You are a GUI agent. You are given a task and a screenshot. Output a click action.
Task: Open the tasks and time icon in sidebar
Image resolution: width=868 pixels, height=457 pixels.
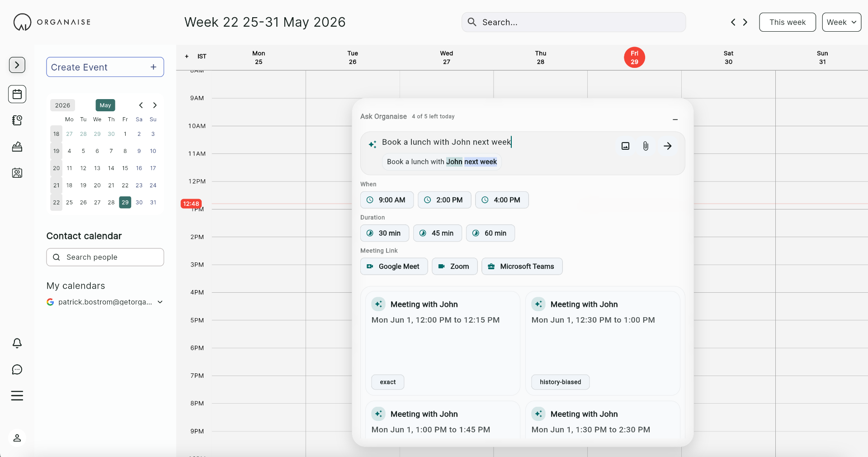[17, 120]
